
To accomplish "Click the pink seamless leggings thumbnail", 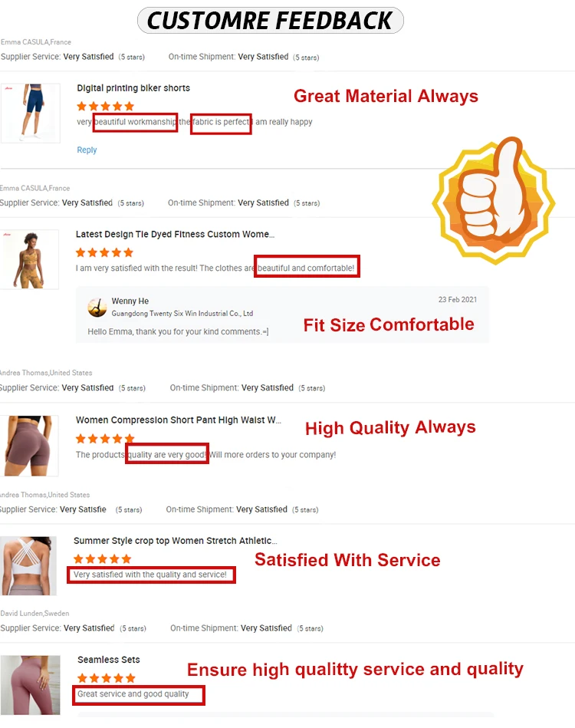I will tap(30, 685).
